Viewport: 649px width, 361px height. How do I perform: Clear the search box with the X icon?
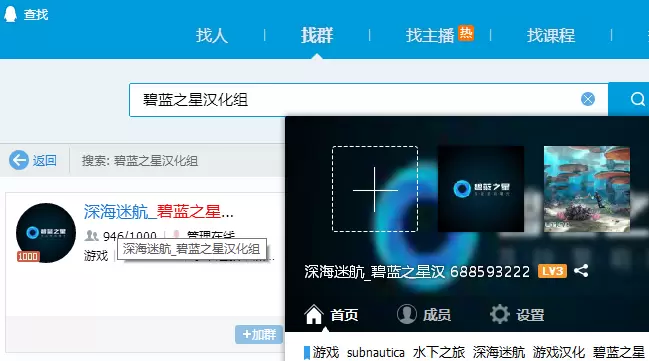click(588, 99)
